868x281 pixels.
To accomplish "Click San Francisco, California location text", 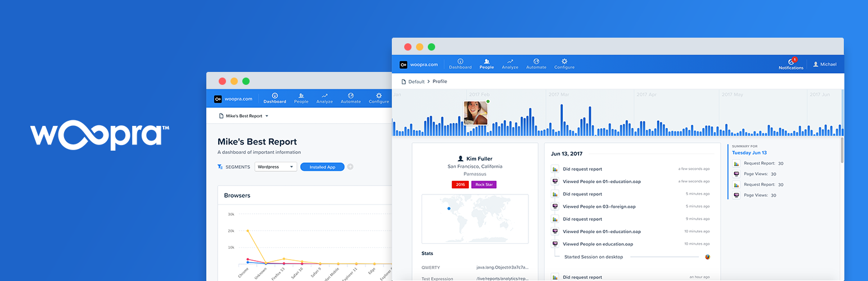I will [475, 166].
